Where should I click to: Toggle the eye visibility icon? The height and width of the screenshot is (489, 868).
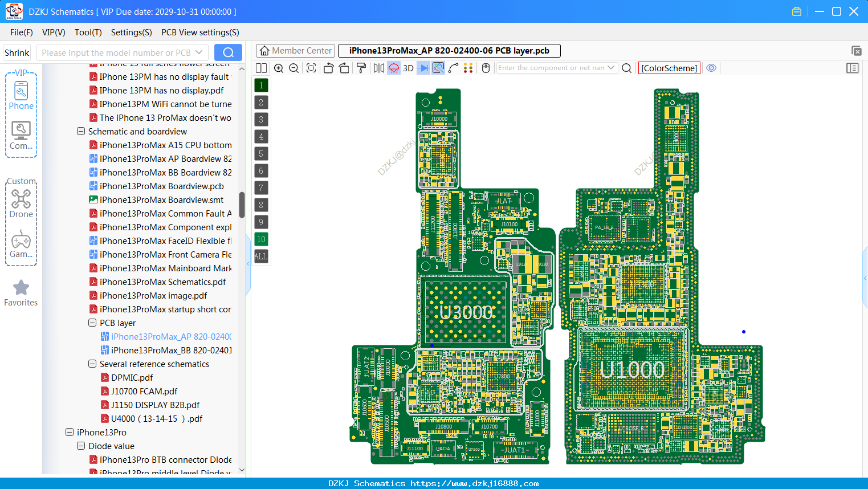pyautogui.click(x=711, y=68)
